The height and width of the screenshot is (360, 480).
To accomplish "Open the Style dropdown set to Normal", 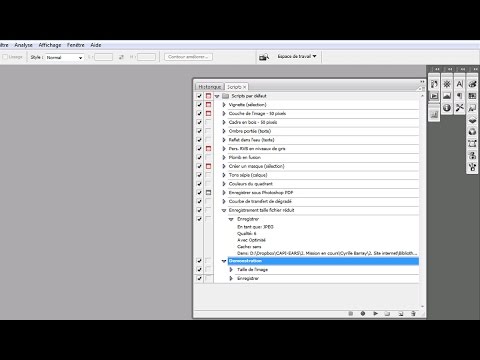I will (64, 57).
